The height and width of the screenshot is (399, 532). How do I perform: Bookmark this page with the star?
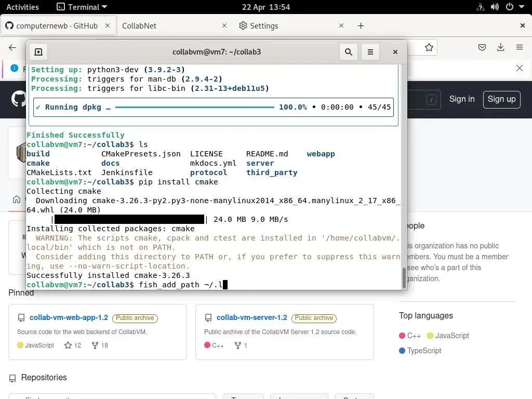tap(429, 47)
